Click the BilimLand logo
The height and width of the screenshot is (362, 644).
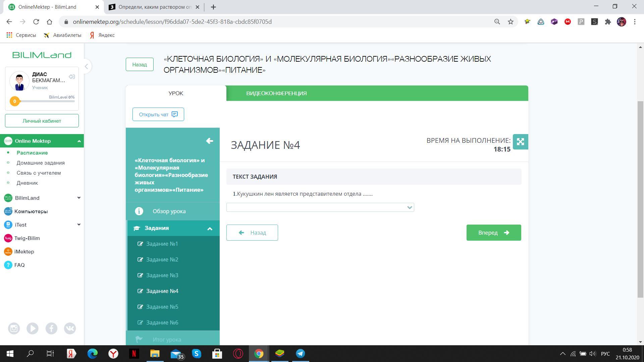[42, 55]
